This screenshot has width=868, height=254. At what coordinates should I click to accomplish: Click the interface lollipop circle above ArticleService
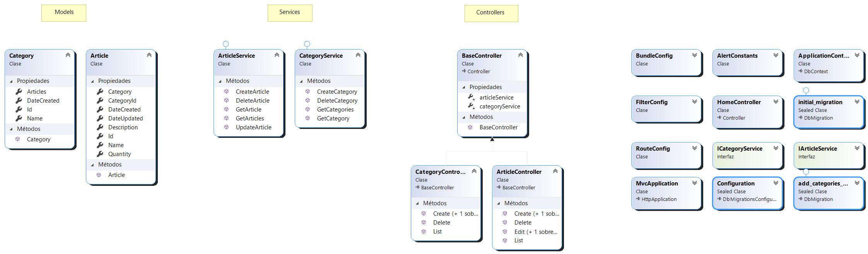coord(226,44)
